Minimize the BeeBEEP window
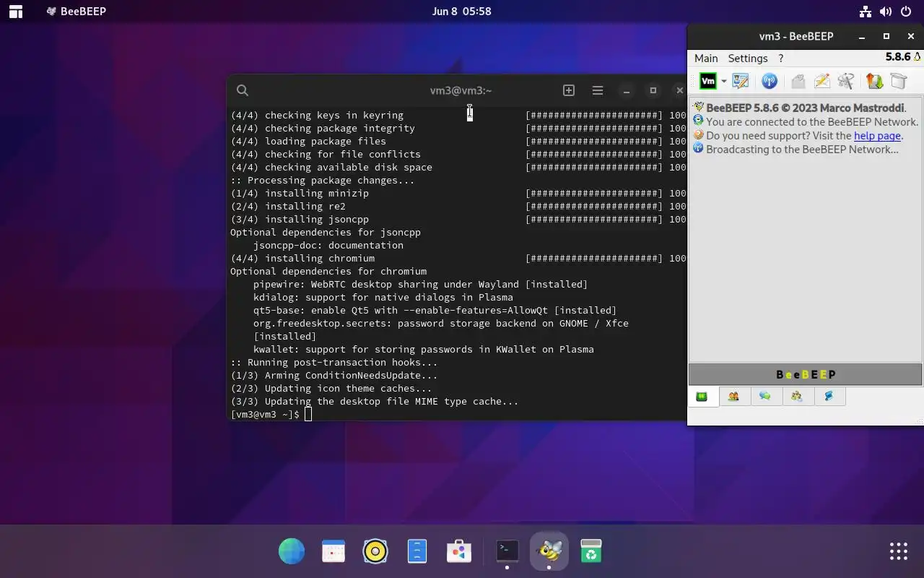Image resolution: width=924 pixels, height=578 pixels. (862, 36)
